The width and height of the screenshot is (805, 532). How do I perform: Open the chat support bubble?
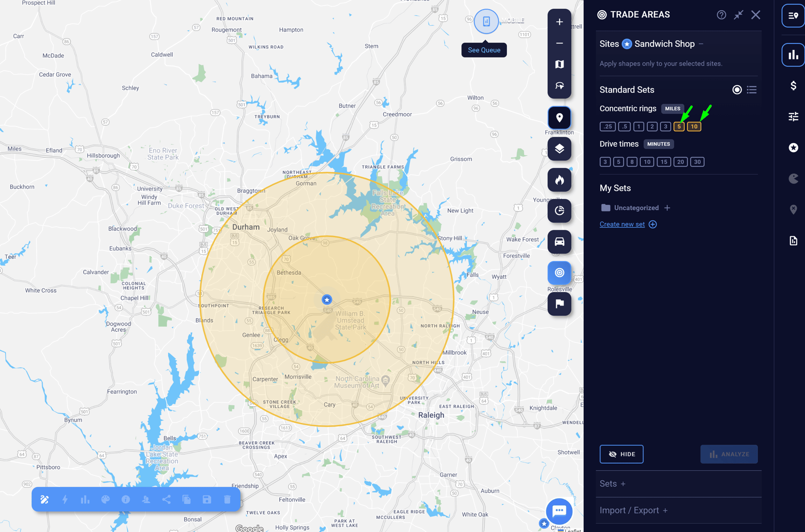click(559, 511)
